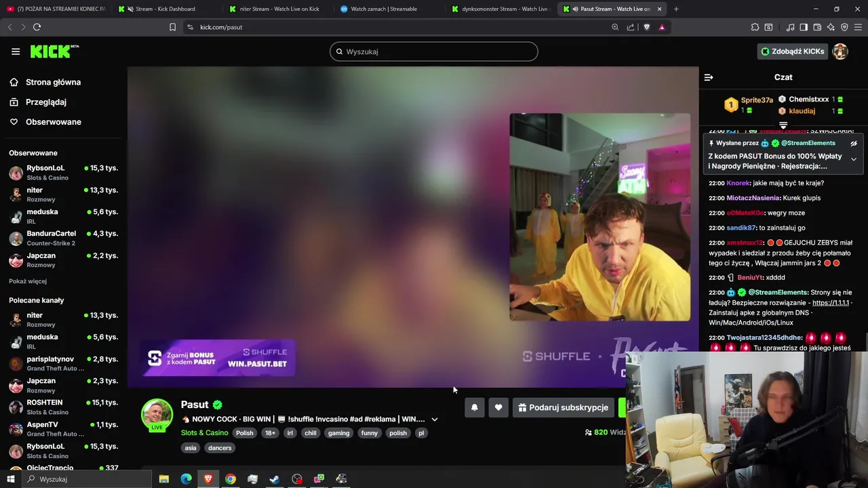Click in the Wyszukaj search box on Kick
Image resolution: width=868 pixels, height=488 pixels.
click(x=434, y=52)
